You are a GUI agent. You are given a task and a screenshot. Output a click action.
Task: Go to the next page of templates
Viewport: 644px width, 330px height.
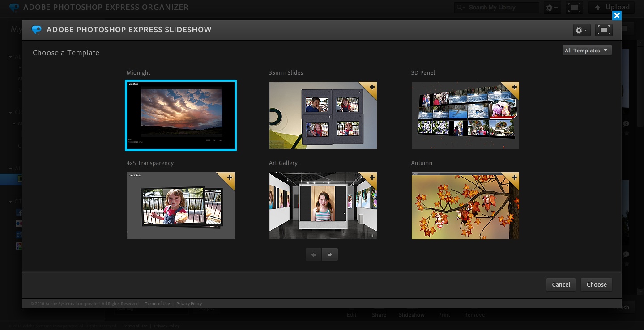point(330,254)
